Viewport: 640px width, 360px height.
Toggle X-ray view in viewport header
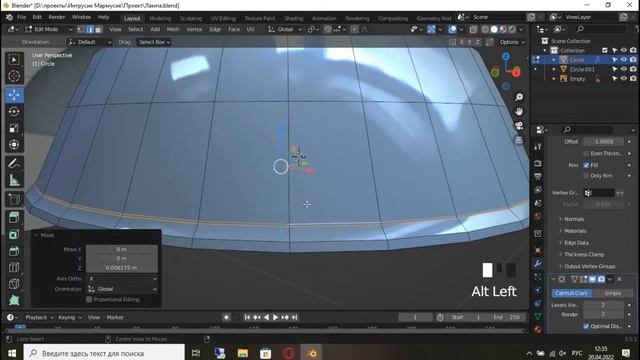click(x=473, y=29)
